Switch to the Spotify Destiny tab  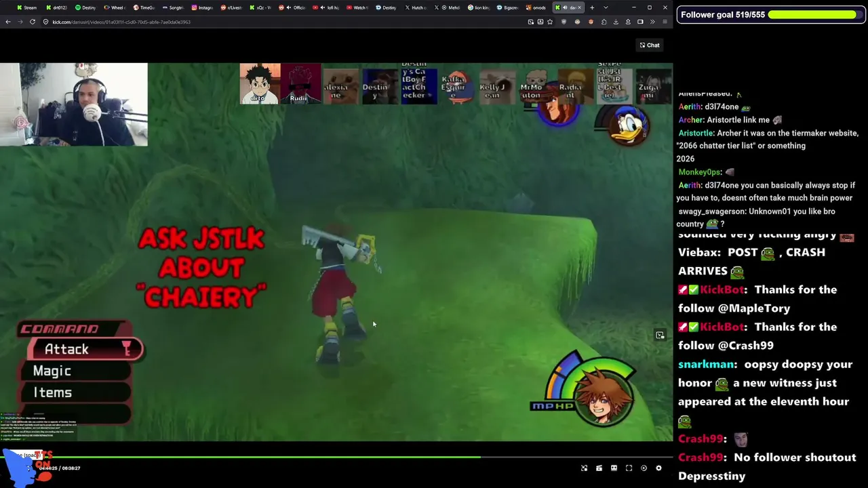(x=86, y=7)
